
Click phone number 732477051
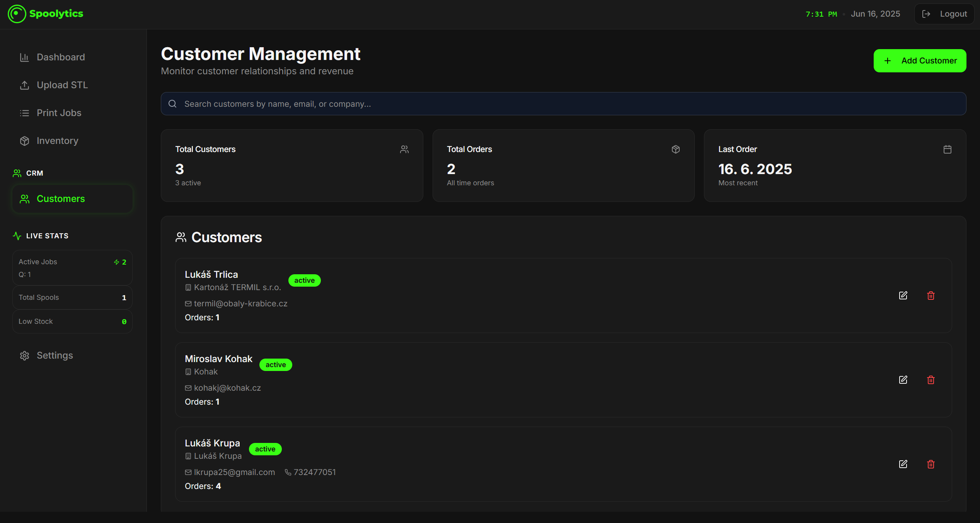click(x=315, y=472)
